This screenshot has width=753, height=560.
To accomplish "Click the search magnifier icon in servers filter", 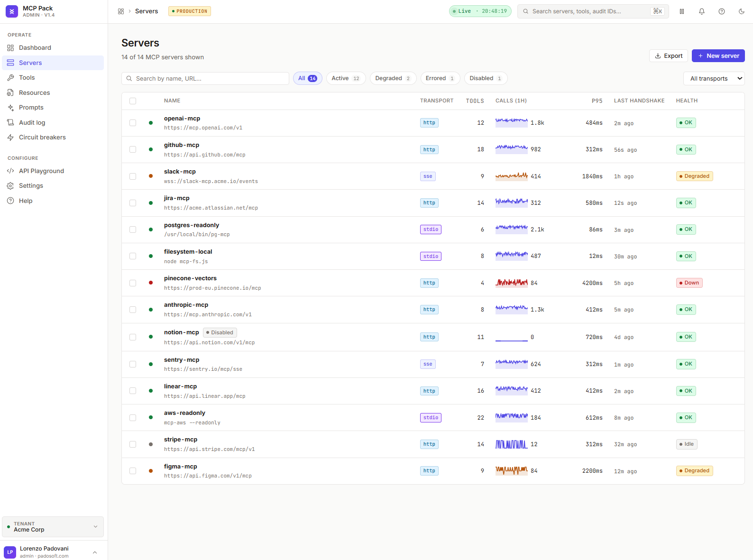I will tap(129, 79).
